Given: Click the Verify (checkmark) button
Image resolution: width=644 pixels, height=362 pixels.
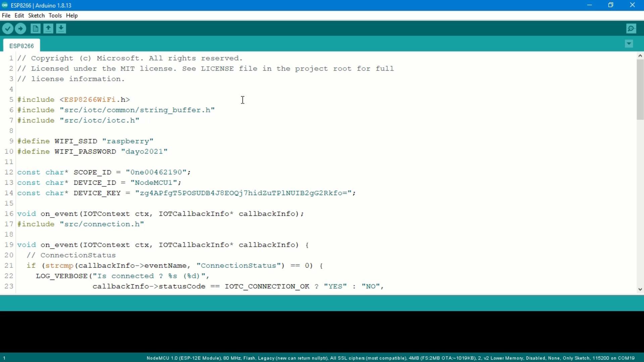Looking at the screenshot, I should [7, 28].
